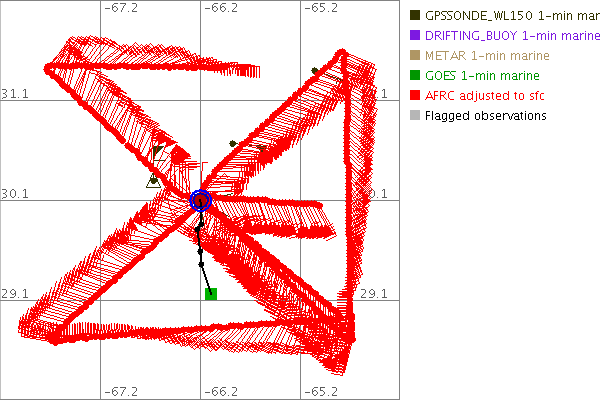Select the Flagged observations legend label
The image size is (600, 400).
[486, 116]
